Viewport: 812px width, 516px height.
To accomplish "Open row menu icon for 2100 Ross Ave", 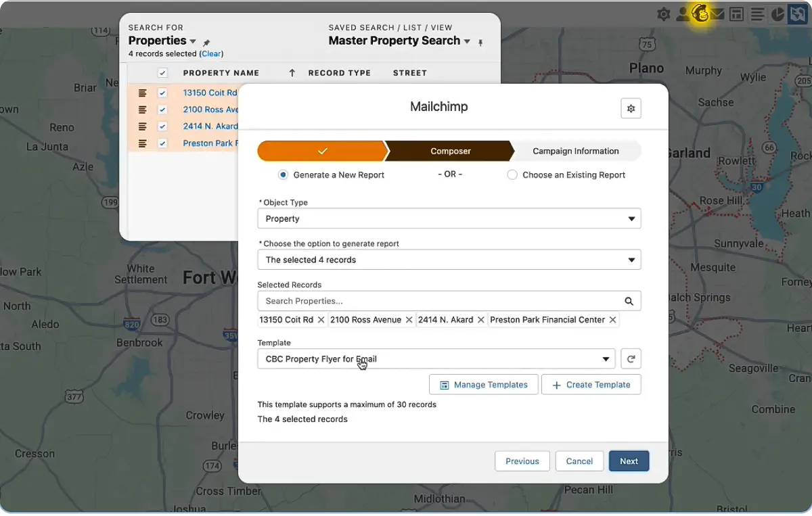I will pos(143,110).
